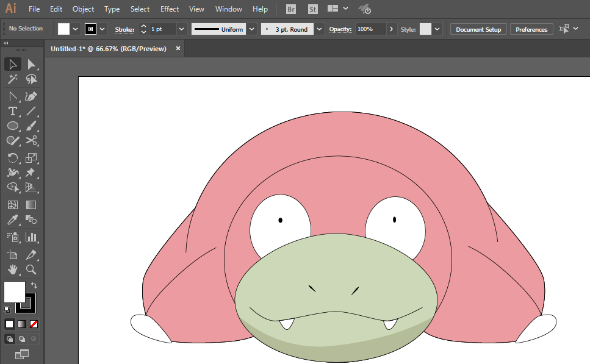Open the Effect menu
Viewport: 590px width, 364px height.
[x=170, y=9]
